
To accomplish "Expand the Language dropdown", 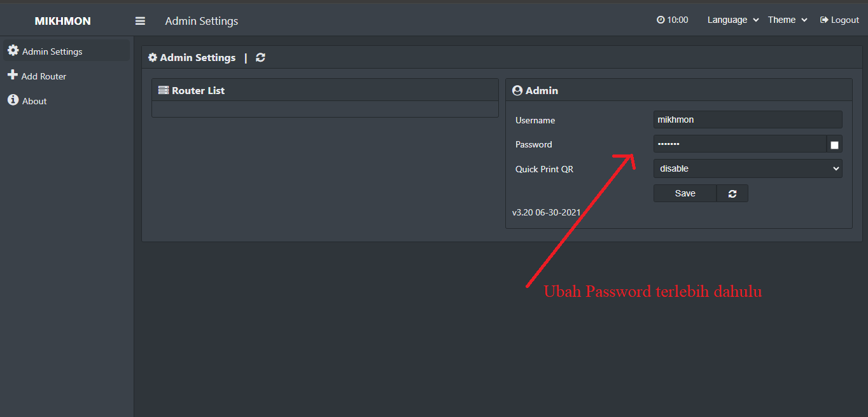I will [733, 20].
